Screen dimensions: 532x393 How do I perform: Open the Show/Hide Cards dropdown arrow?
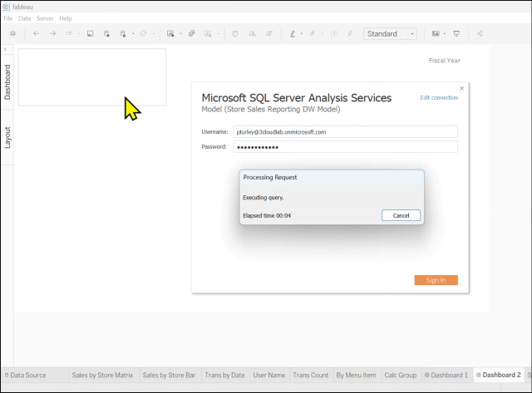pyautogui.click(x=445, y=33)
